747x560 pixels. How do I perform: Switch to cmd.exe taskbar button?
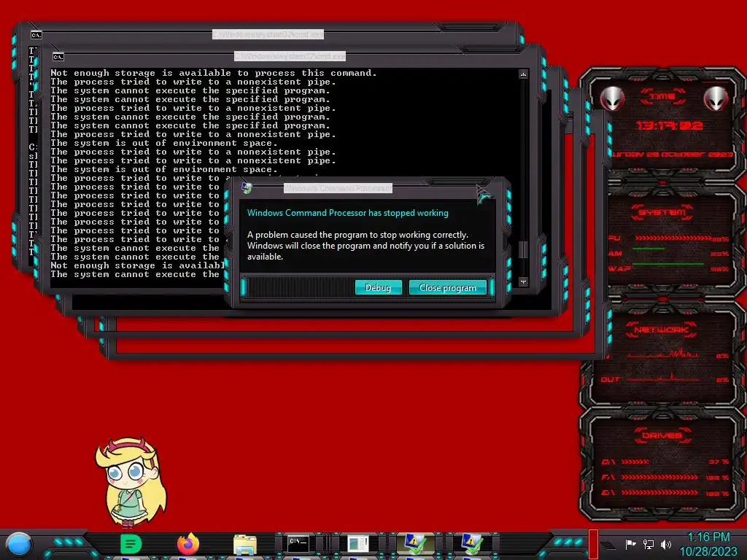click(298, 543)
